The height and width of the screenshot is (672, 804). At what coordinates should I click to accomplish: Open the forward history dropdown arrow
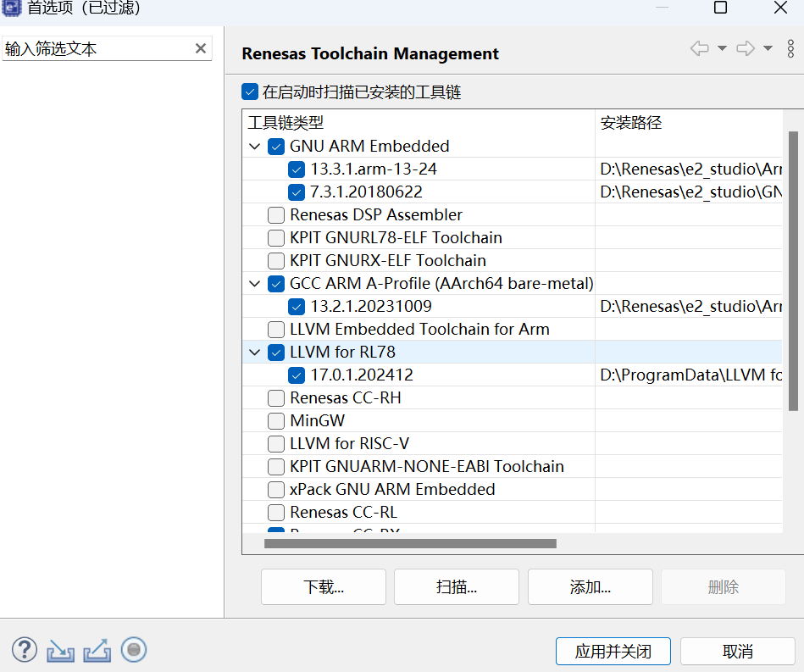pos(768,48)
